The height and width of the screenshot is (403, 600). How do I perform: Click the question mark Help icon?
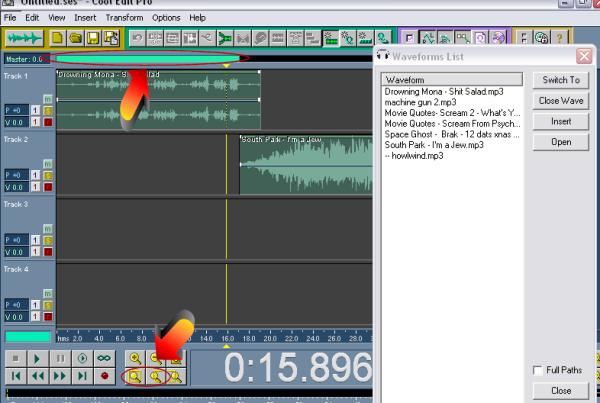point(559,38)
